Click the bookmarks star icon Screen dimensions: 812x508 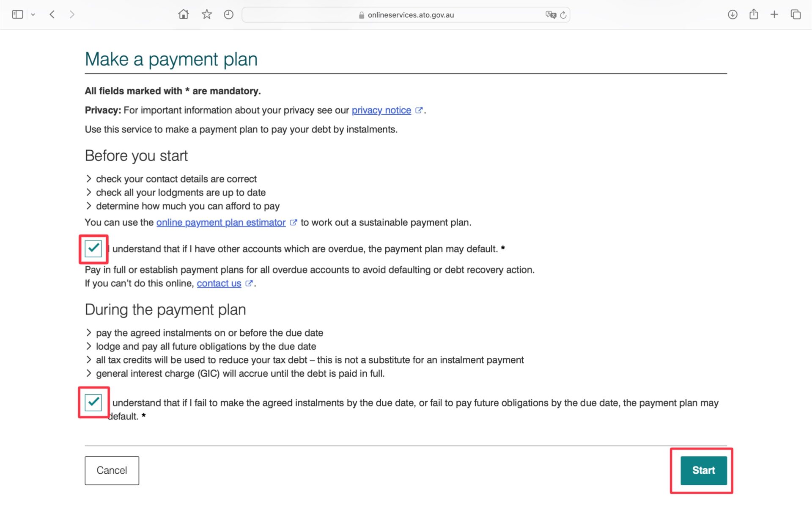click(x=206, y=14)
